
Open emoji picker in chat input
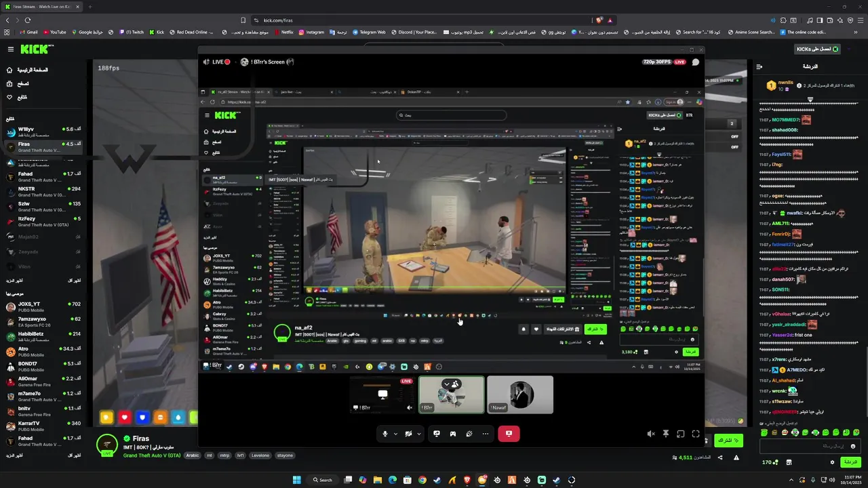[852, 446]
